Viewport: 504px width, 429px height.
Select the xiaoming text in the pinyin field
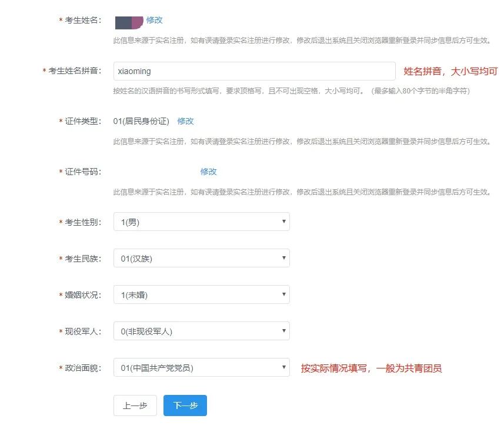pyautogui.click(x=133, y=71)
